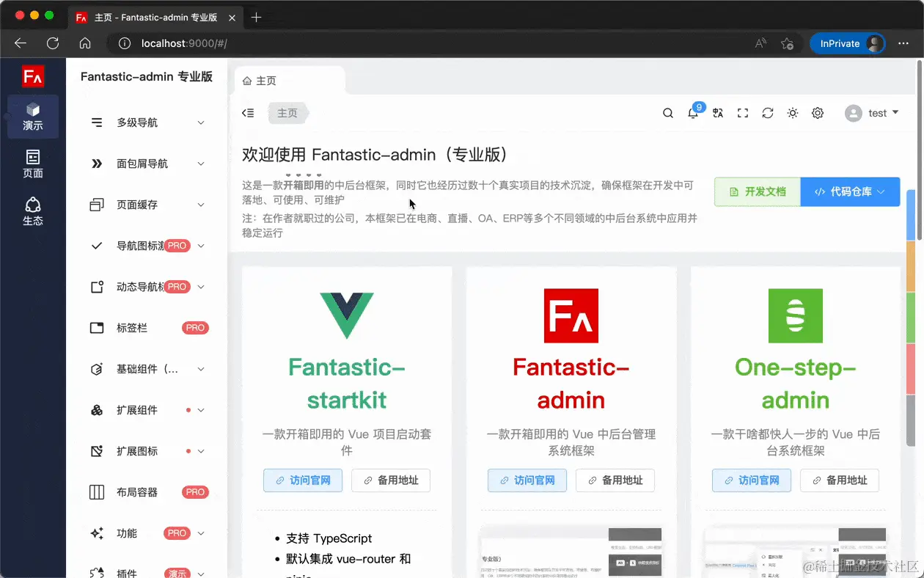Refresh the browser page

click(x=53, y=43)
